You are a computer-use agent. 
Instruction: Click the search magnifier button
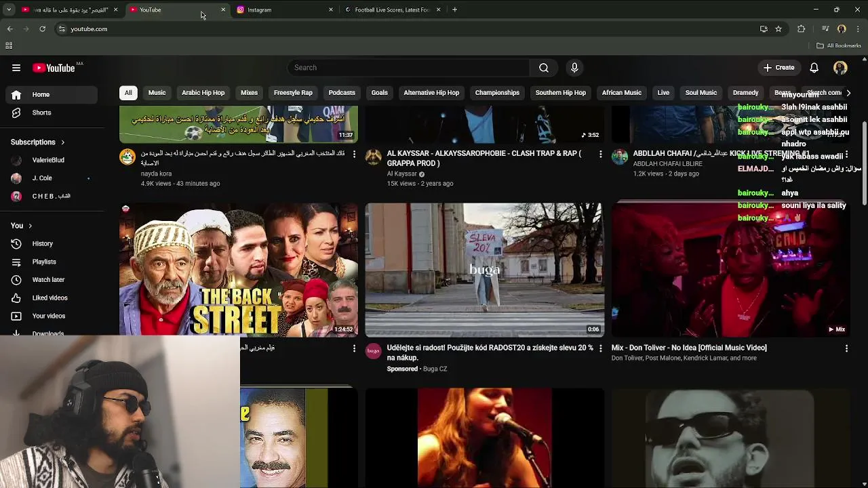(x=544, y=68)
